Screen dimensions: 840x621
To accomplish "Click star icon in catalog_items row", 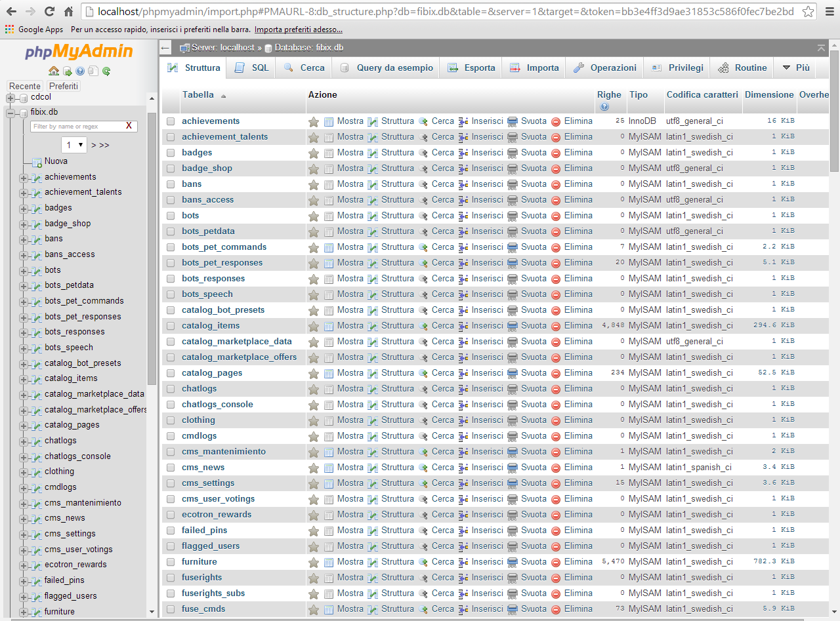I will coord(314,326).
